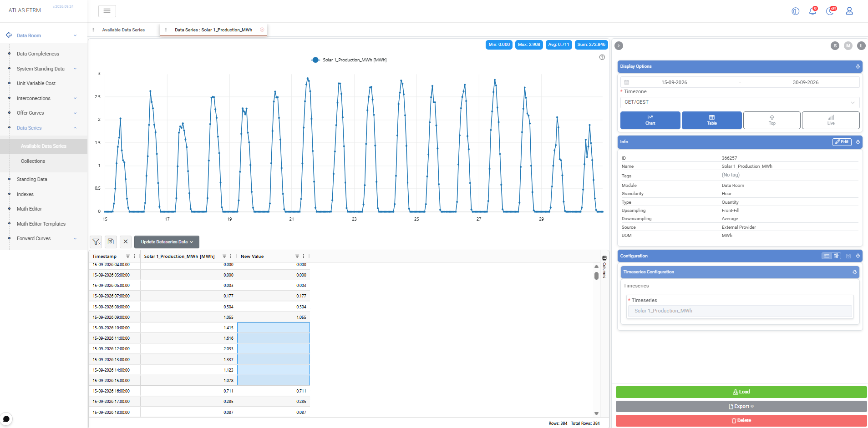The image size is (868, 428).
Task: Open filter for Timestamp column
Action: tap(128, 257)
